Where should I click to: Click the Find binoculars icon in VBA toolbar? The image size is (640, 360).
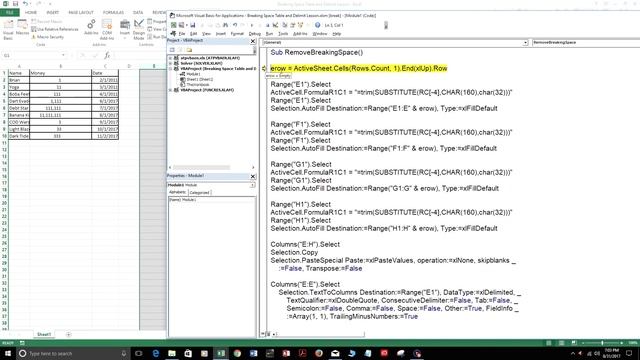(226, 25)
